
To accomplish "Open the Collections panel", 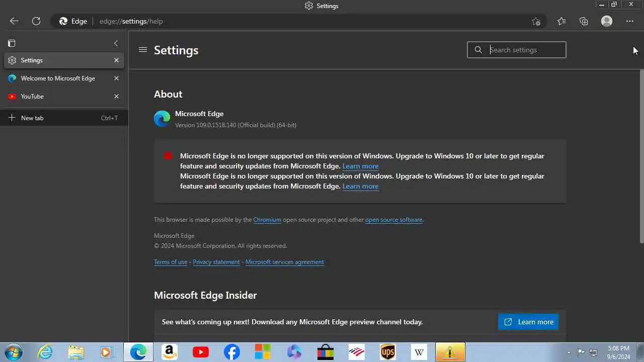I will [584, 21].
